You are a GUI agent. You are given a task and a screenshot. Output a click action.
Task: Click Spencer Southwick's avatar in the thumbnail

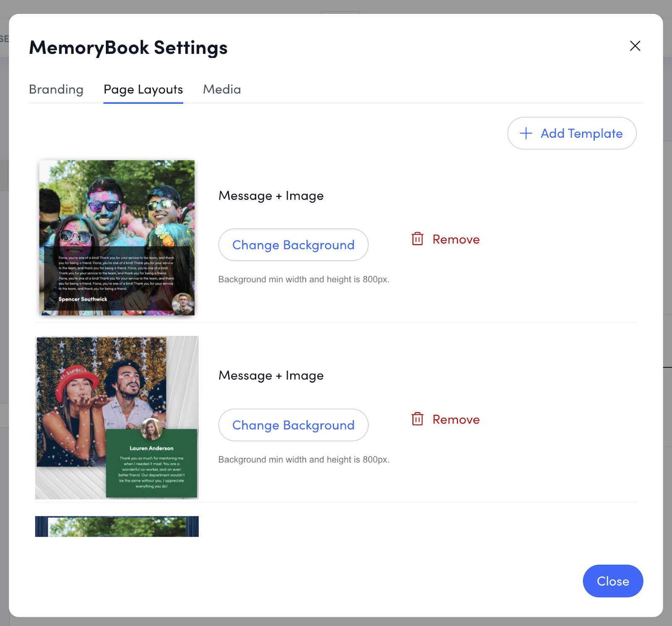183,303
